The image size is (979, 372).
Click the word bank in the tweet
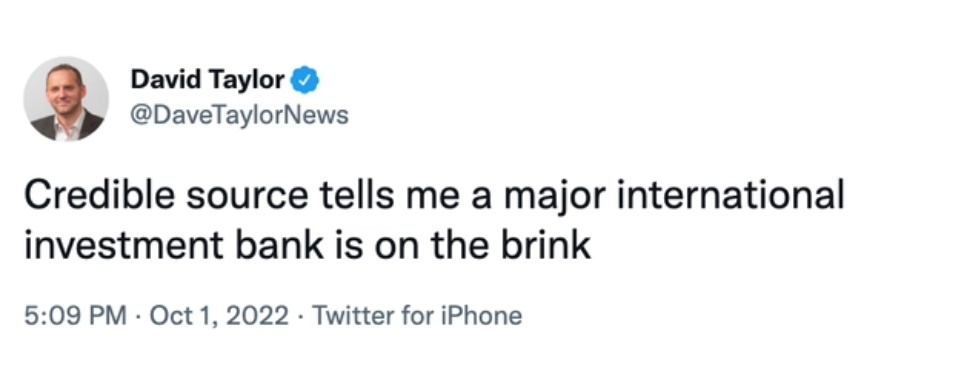pyautogui.click(x=280, y=245)
